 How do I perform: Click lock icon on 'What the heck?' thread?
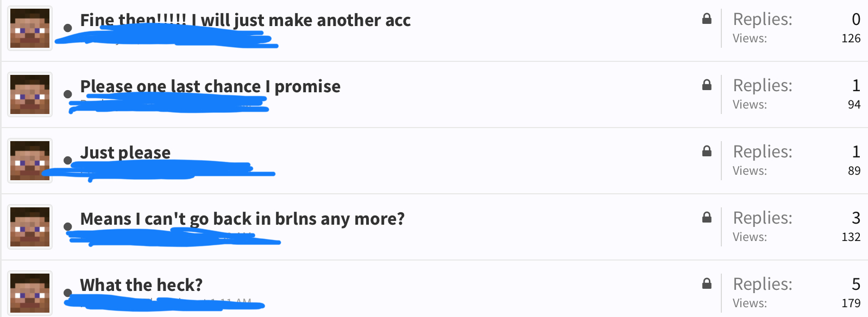point(707,284)
